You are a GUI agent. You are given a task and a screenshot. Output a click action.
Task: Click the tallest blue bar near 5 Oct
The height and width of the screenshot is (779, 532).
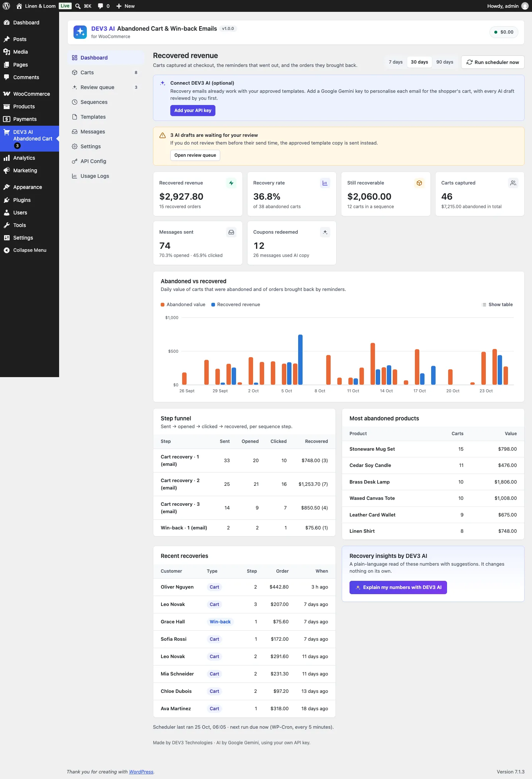(x=300, y=360)
